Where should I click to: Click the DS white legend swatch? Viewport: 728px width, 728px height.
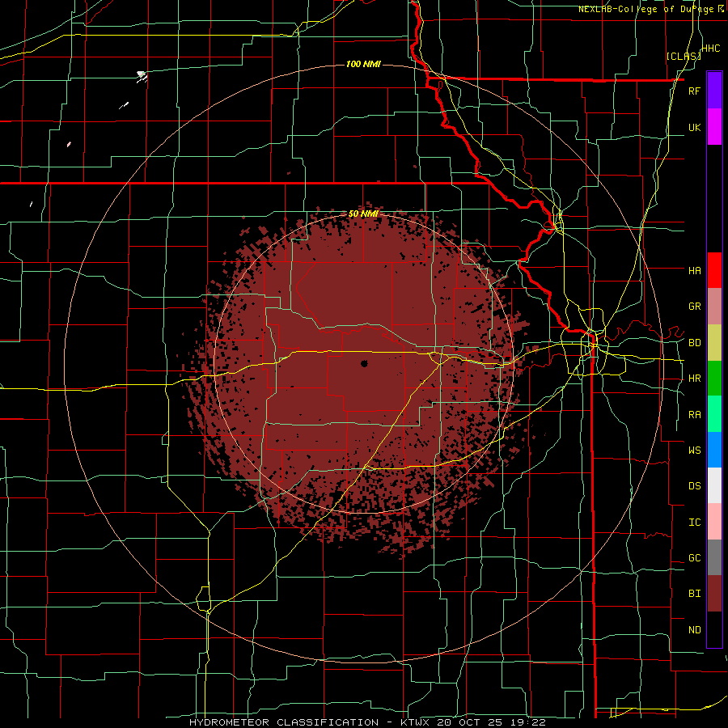click(714, 485)
